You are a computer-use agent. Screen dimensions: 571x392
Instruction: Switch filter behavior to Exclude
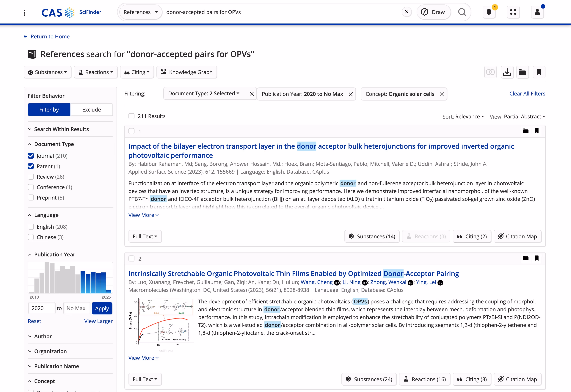91,110
